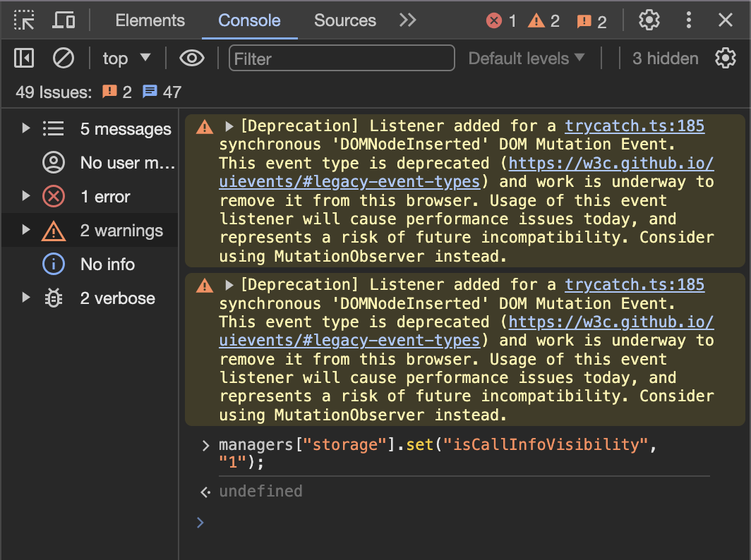Expand the first deprecation warning message
The height and width of the screenshot is (560, 751).
click(229, 127)
